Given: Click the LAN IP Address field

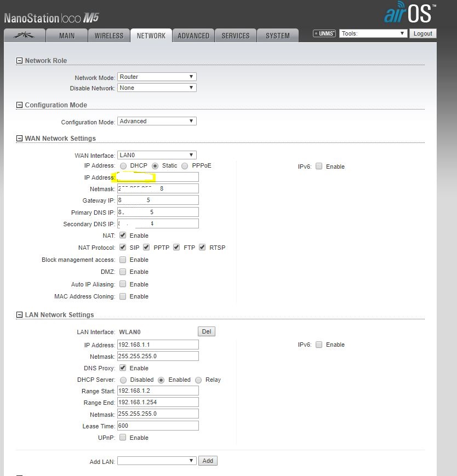Looking at the screenshot, I should click(x=158, y=345).
